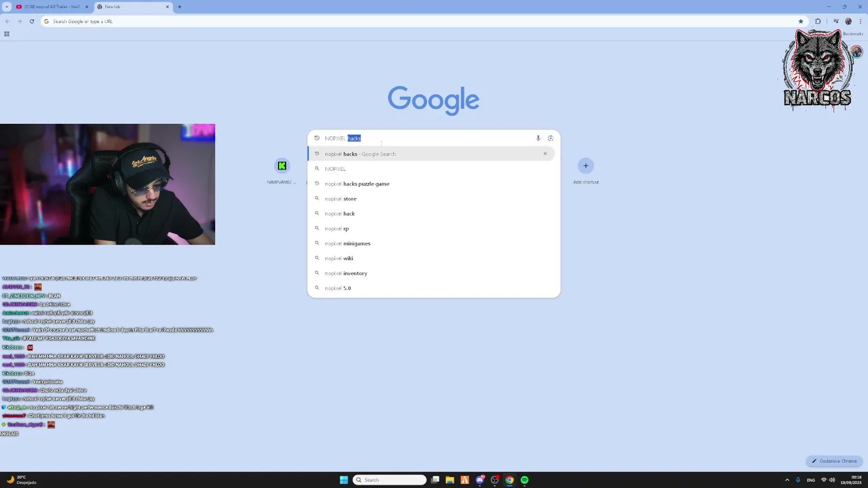Open the Wi-Fi network tray icon

824,480
